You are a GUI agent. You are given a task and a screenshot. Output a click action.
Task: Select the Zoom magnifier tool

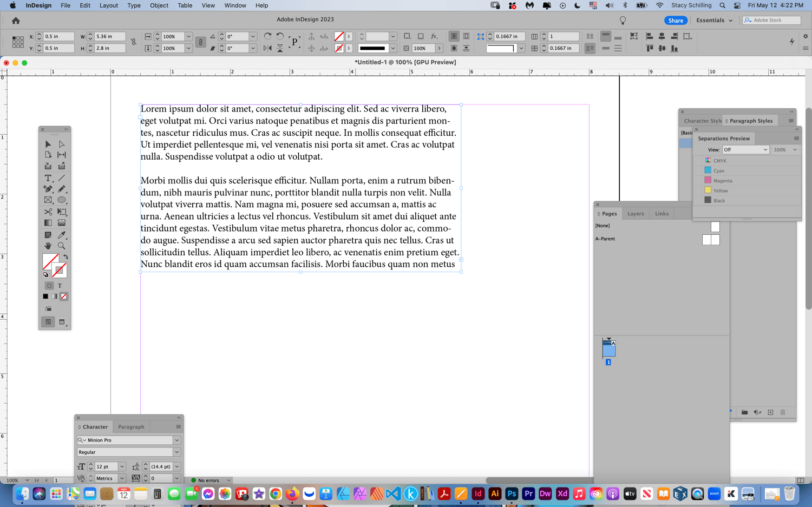pyautogui.click(x=62, y=246)
